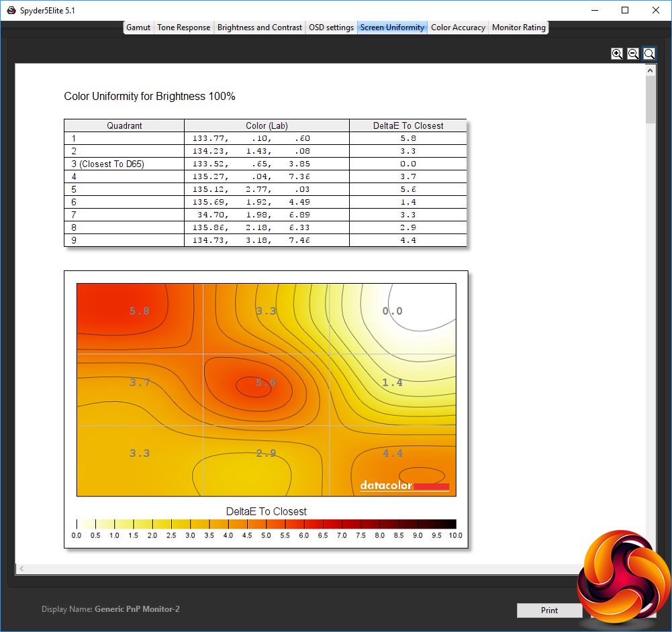Switch to the Color Accuracy tab
Screen dimensions: 672x632
point(458,28)
